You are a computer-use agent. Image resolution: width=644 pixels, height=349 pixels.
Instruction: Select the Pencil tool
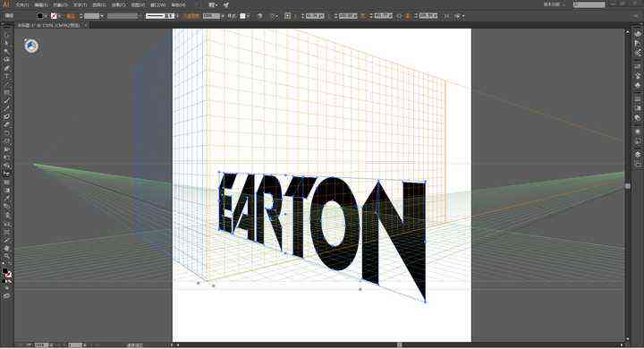6,109
